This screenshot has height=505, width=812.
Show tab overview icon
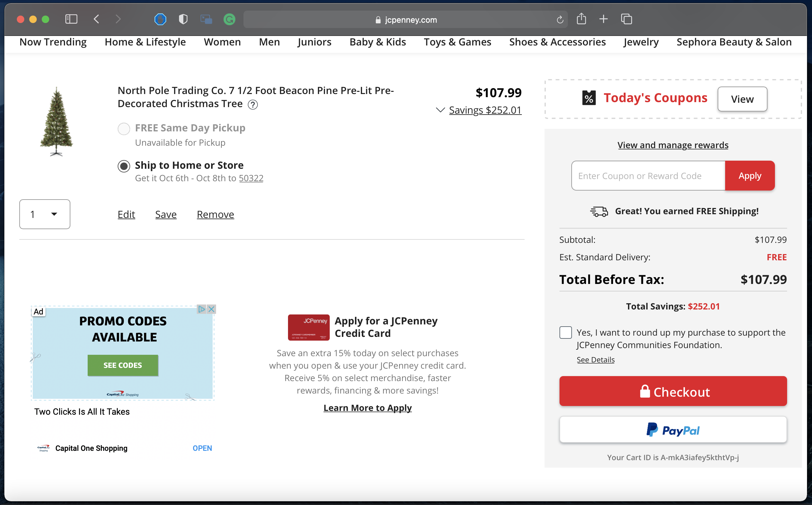626,19
